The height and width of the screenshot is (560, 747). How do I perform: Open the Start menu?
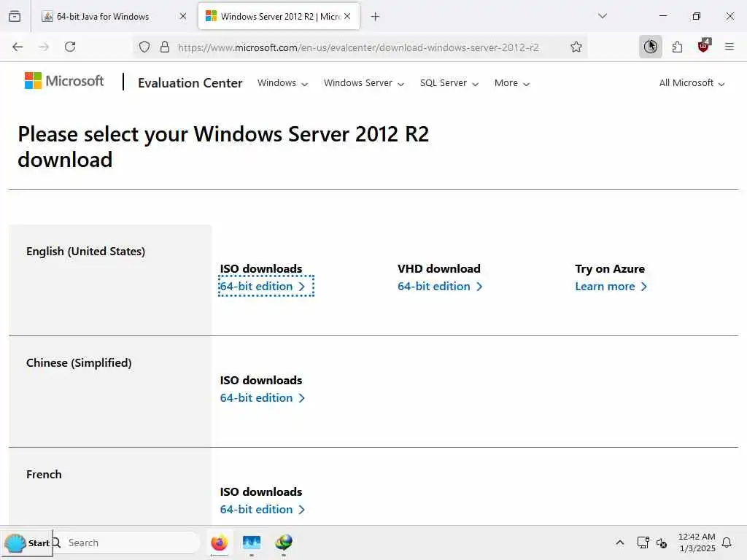click(x=27, y=542)
